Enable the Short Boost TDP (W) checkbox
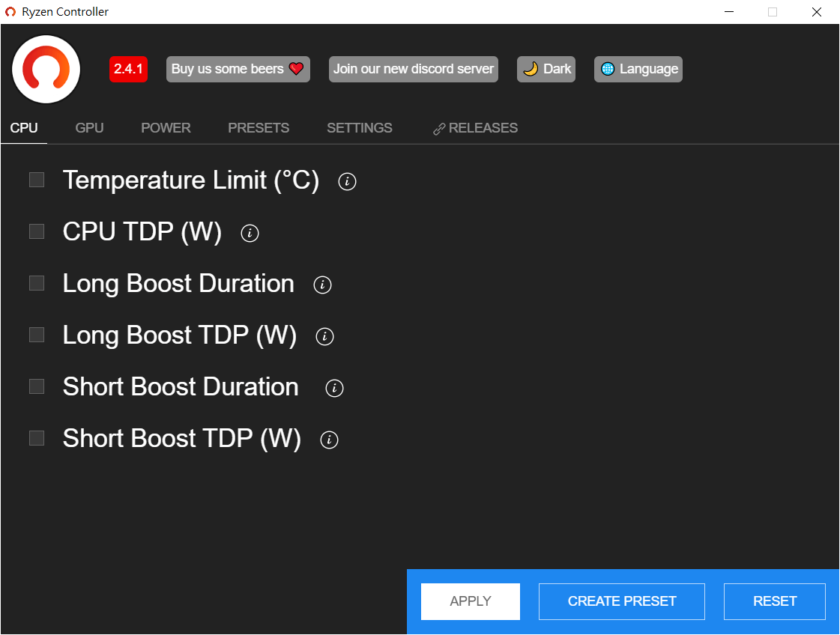 coord(37,438)
